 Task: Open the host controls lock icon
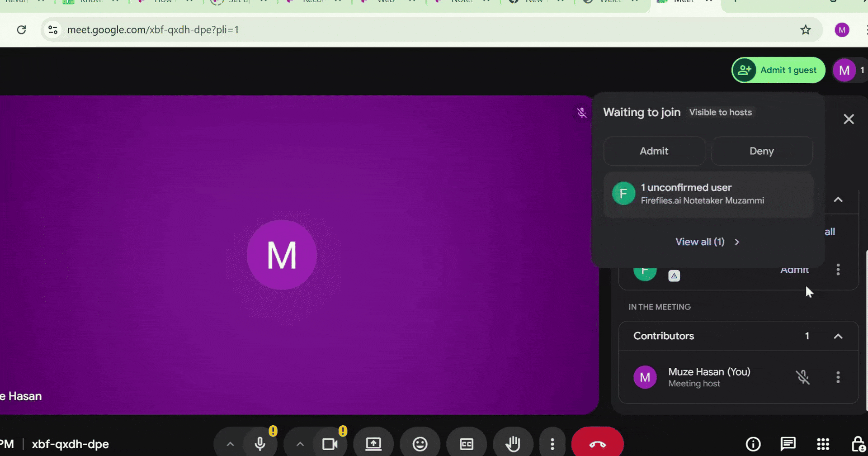tap(859, 443)
